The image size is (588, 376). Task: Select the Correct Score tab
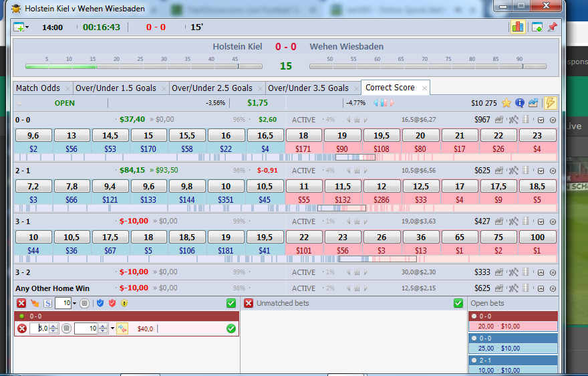pyautogui.click(x=390, y=88)
